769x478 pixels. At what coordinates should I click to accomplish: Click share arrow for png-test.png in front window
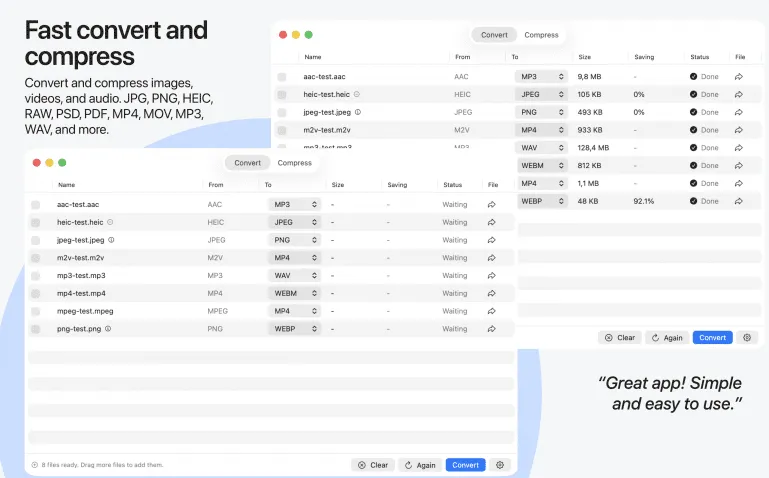[x=491, y=329]
